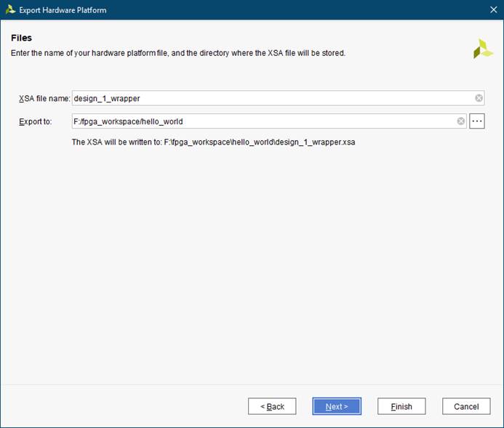This screenshot has width=504, height=428.
Task: Cancel the hardware platform export
Action: pyautogui.click(x=466, y=406)
